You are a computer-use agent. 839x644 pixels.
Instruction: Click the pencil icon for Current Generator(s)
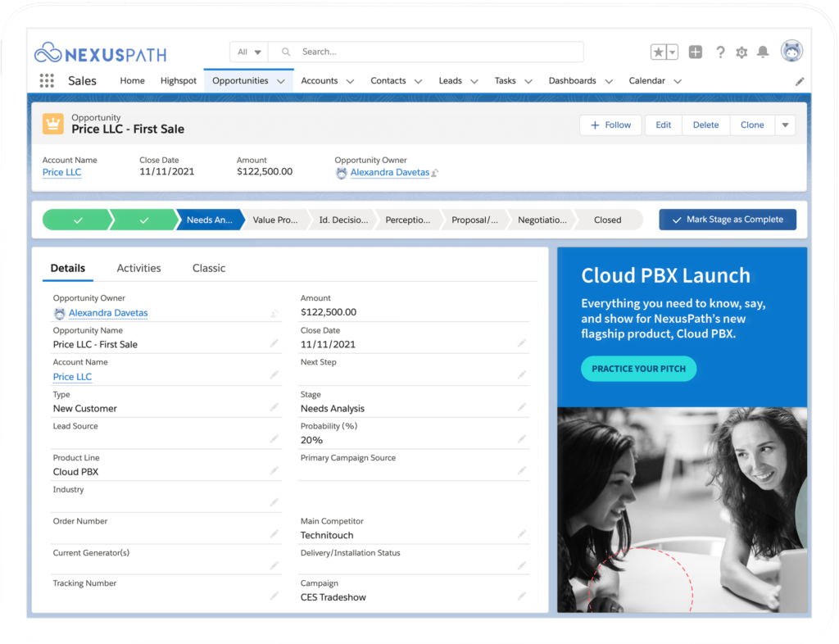tap(274, 565)
